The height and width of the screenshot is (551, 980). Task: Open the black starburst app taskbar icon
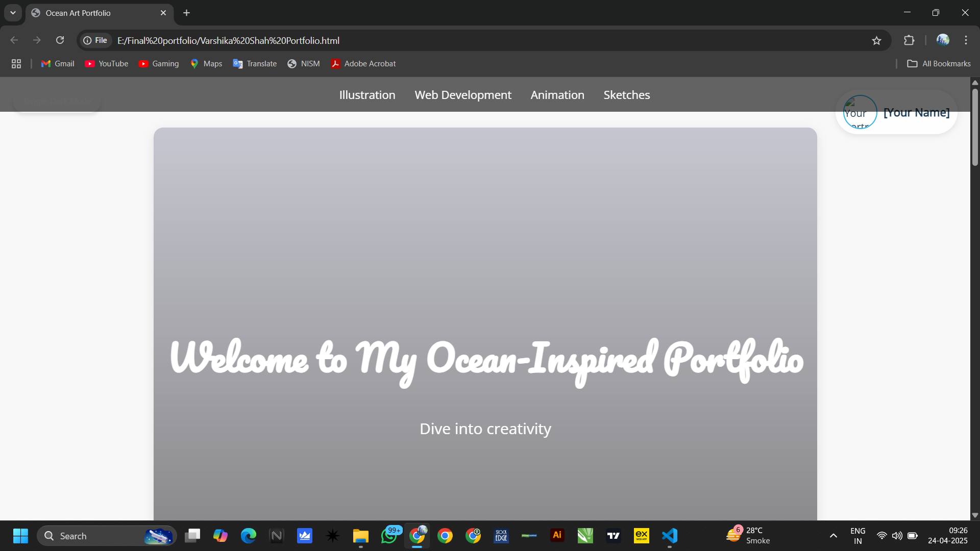coord(333,536)
